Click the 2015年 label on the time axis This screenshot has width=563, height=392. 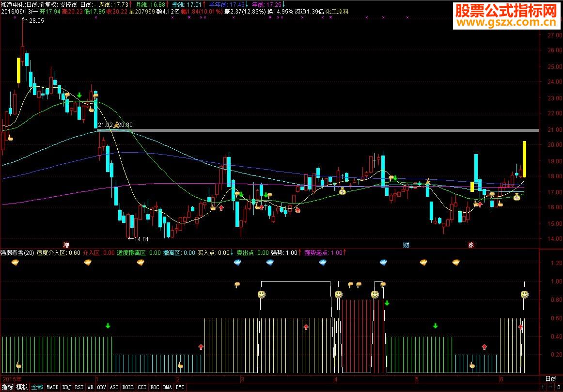click(x=12, y=379)
